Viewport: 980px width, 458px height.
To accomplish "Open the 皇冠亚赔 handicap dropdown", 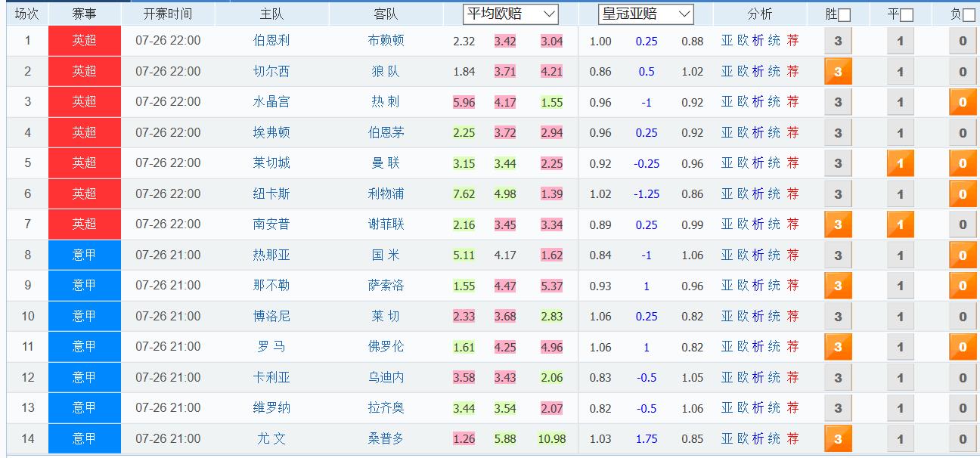I will [646, 14].
